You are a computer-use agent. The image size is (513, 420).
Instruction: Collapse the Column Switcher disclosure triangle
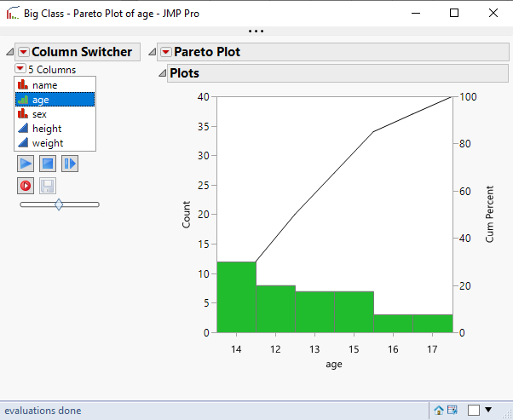point(9,53)
